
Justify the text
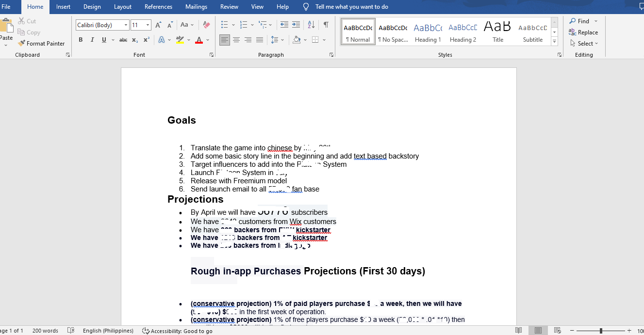point(260,40)
